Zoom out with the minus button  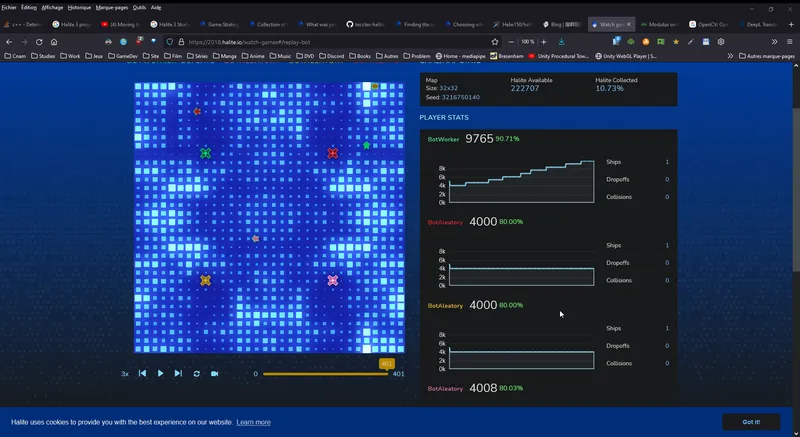[x=511, y=42]
